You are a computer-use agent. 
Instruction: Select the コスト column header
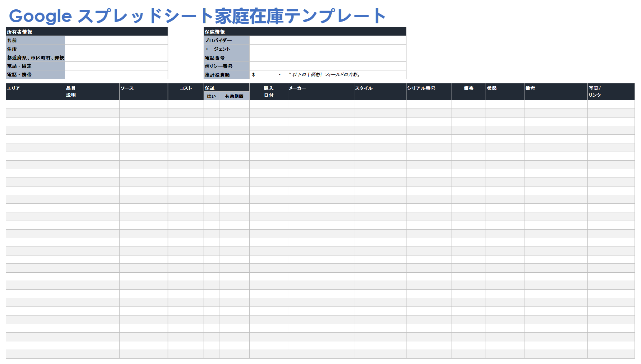pyautogui.click(x=186, y=92)
